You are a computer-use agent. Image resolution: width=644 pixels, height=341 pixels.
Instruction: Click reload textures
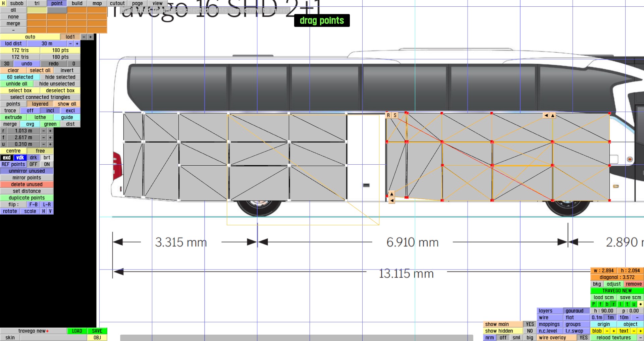click(614, 338)
